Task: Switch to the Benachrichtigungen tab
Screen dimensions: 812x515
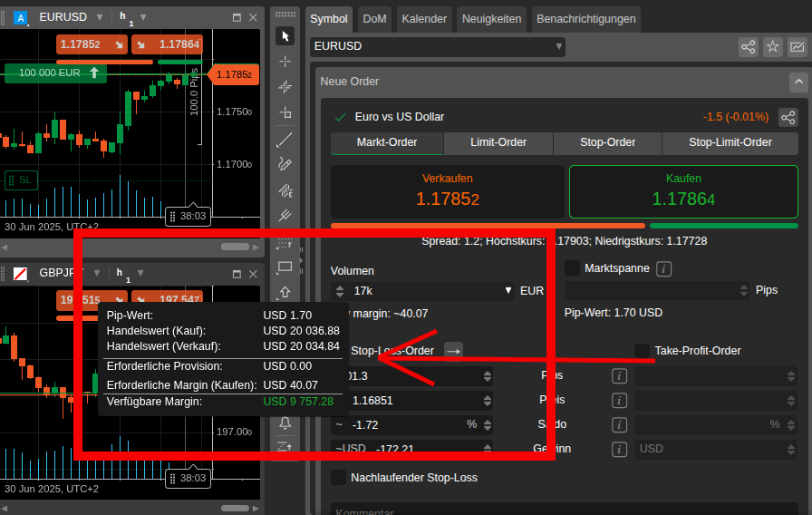Action: pyautogui.click(x=585, y=19)
